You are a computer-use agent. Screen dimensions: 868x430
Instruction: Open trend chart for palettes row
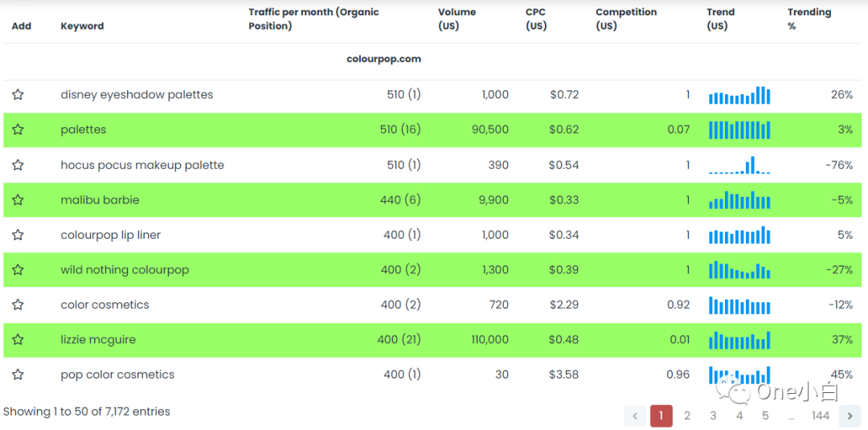coord(739,130)
